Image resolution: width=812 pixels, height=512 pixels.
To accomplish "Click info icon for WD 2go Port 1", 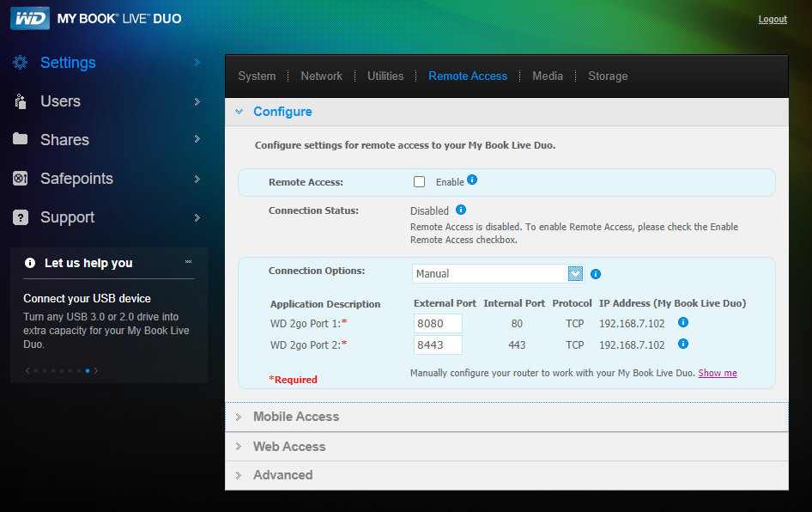I will click(683, 322).
